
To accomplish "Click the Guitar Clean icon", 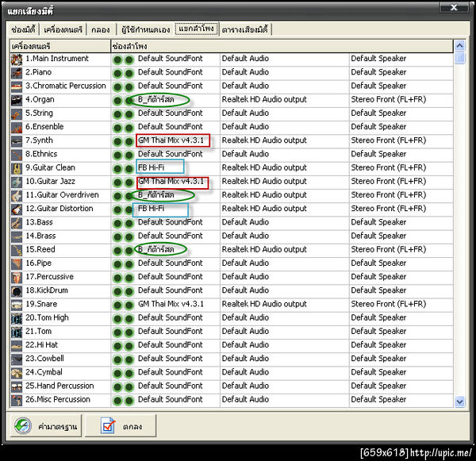I will (17, 168).
